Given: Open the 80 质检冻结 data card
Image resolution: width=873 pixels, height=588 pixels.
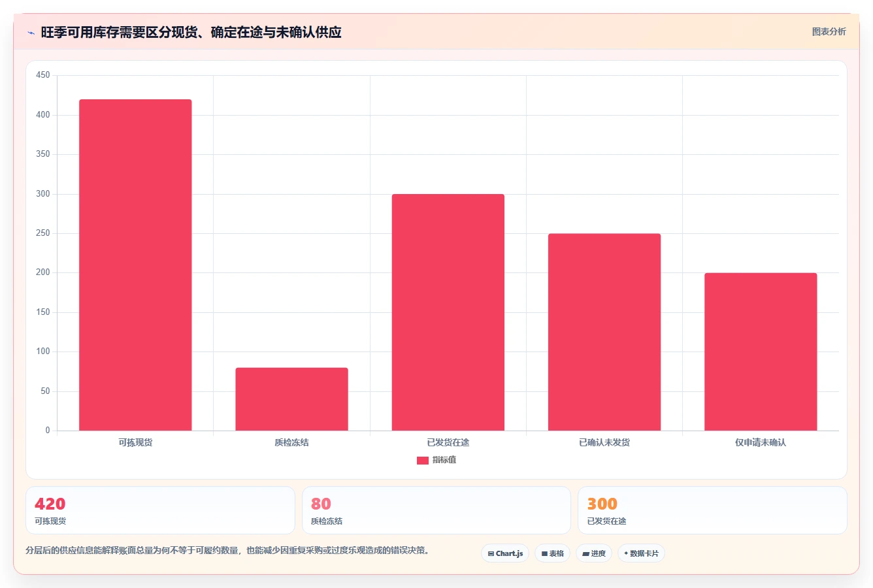Looking at the screenshot, I should pyautogui.click(x=436, y=510).
